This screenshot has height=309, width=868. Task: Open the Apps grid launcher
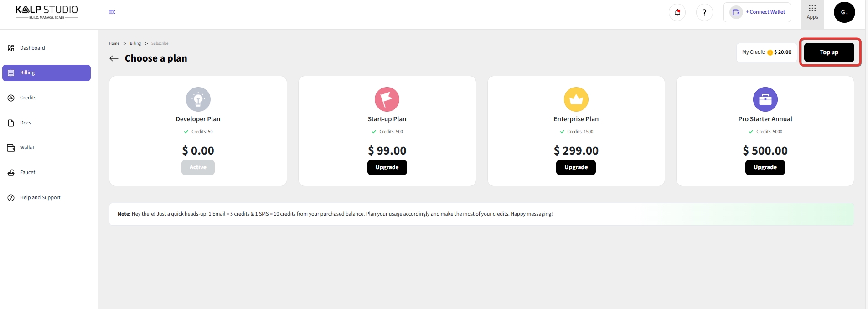tap(812, 12)
